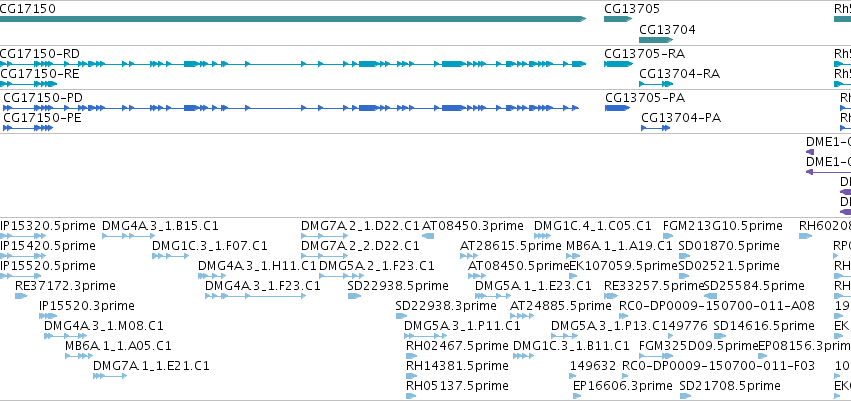Select EST IP15520.3prime label
The image size is (851, 401).
[87, 306]
